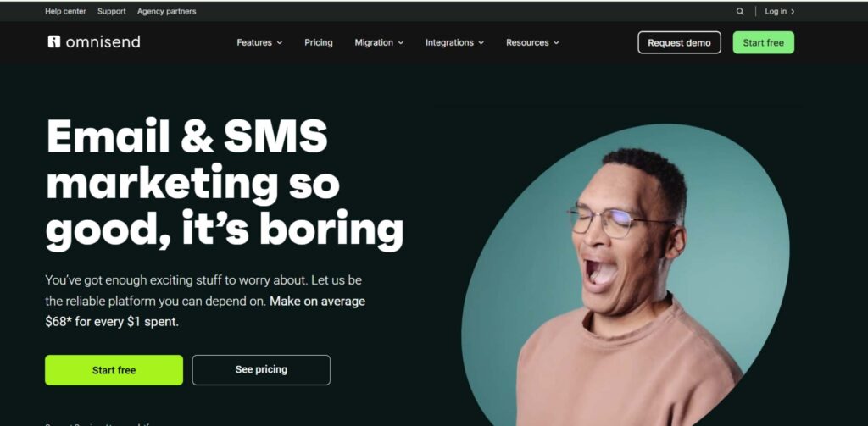Open the Features menu item
This screenshot has height=426, width=868.
click(x=254, y=42)
